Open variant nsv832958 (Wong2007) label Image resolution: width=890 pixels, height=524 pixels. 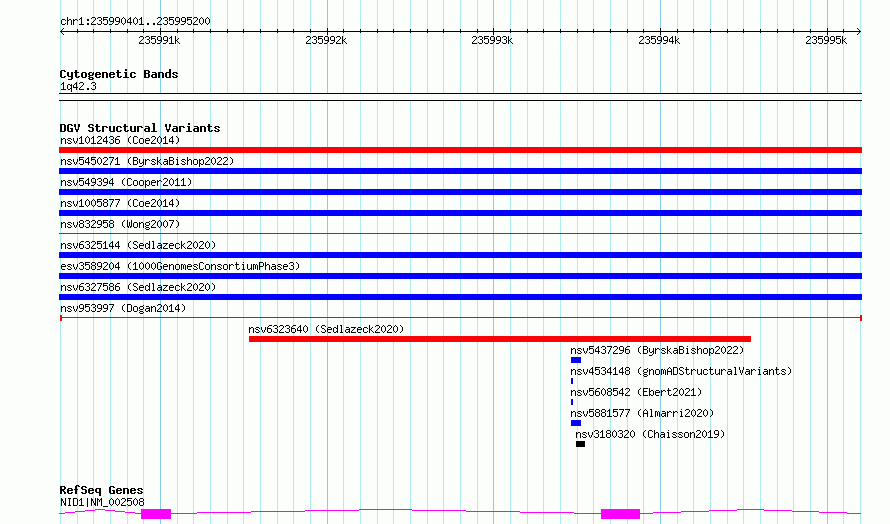[x=120, y=224]
